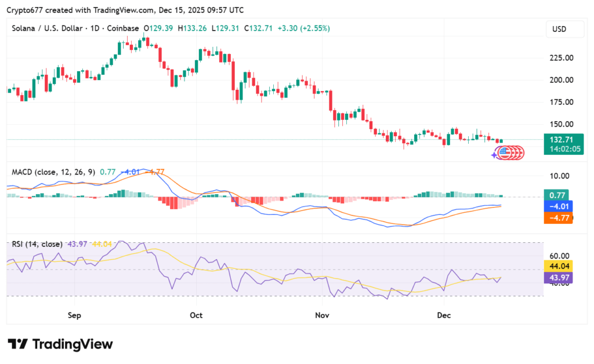Click the +3.30 (+2.55%) change value
This screenshot has width=594, height=364.
click(x=305, y=28)
